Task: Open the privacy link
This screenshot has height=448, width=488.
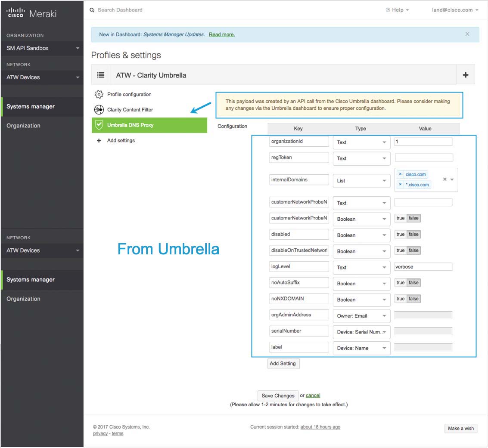Action: [x=100, y=434]
